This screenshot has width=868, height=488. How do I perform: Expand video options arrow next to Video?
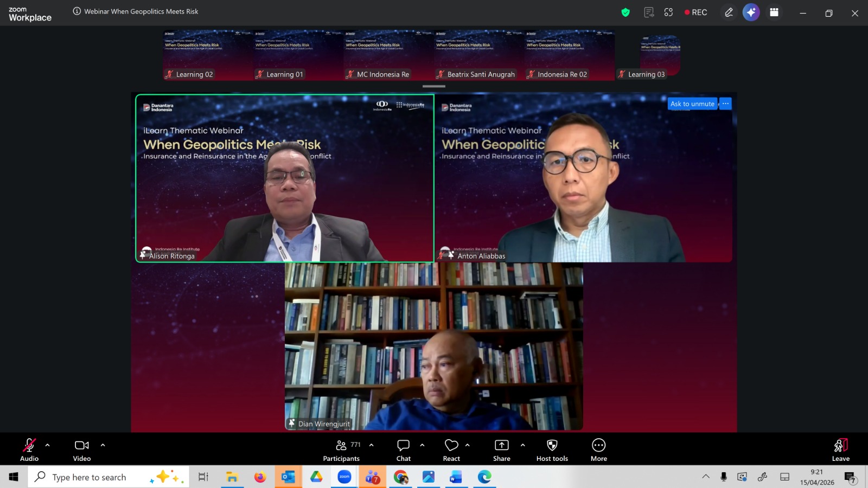tap(103, 445)
